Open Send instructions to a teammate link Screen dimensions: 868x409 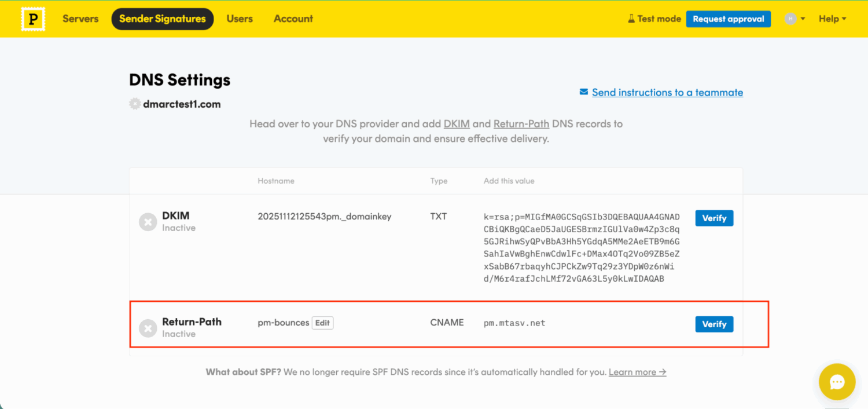point(667,93)
